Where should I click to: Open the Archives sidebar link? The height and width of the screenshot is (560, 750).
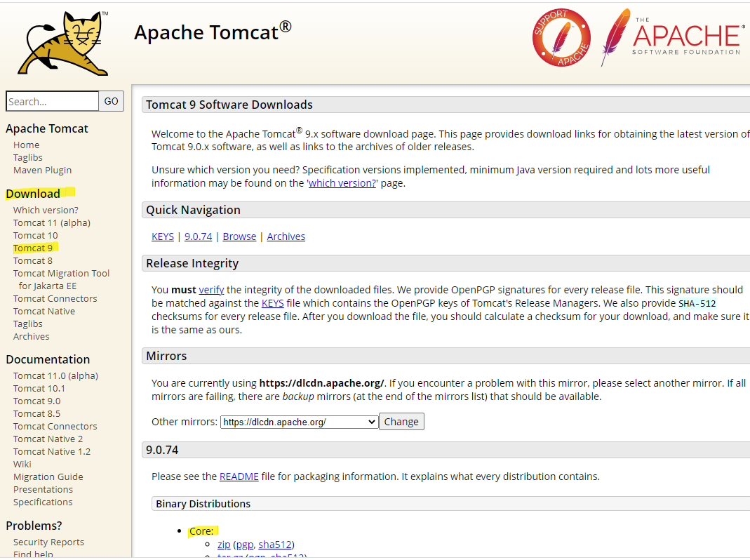point(31,336)
